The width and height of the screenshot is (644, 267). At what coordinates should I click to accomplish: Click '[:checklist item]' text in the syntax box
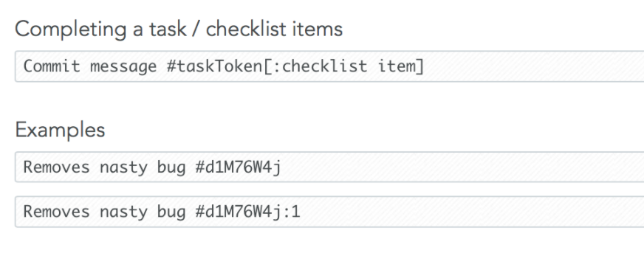pyautogui.click(x=343, y=66)
